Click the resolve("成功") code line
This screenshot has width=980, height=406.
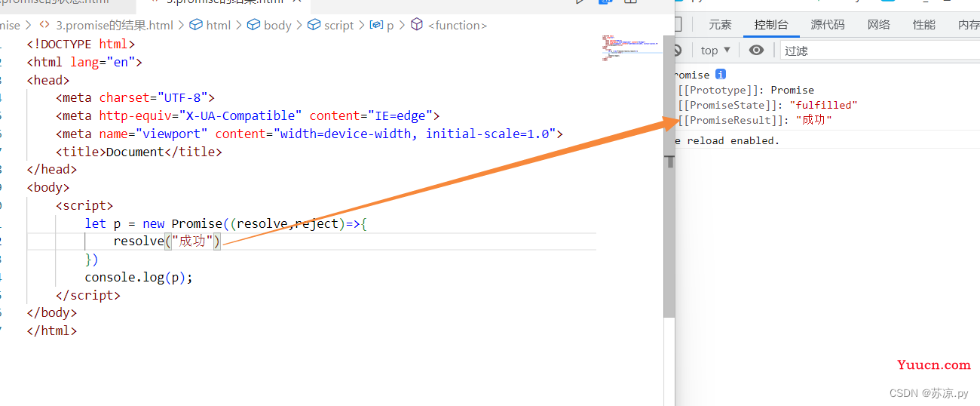pyautogui.click(x=167, y=241)
